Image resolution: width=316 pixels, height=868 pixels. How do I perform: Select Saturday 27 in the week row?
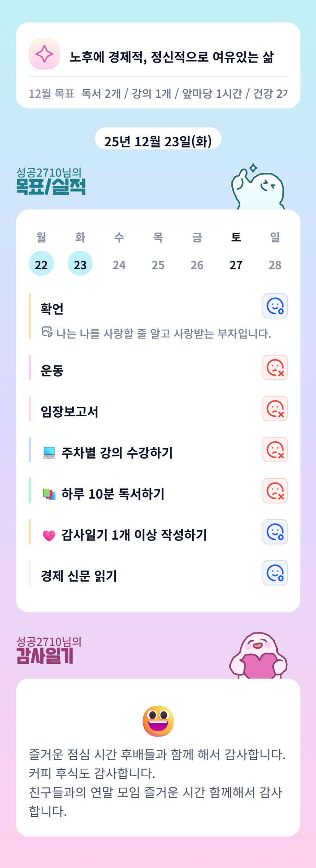pyautogui.click(x=236, y=265)
